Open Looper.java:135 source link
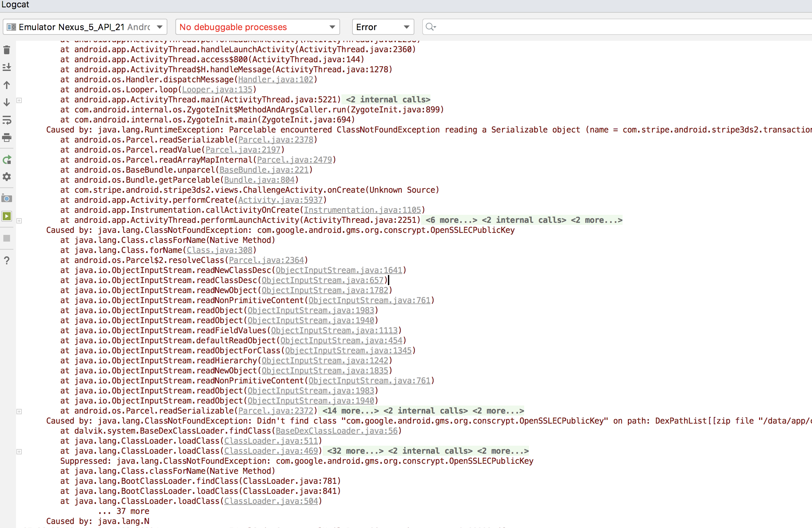The height and width of the screenshot is (528, 812). click(218, 89)
